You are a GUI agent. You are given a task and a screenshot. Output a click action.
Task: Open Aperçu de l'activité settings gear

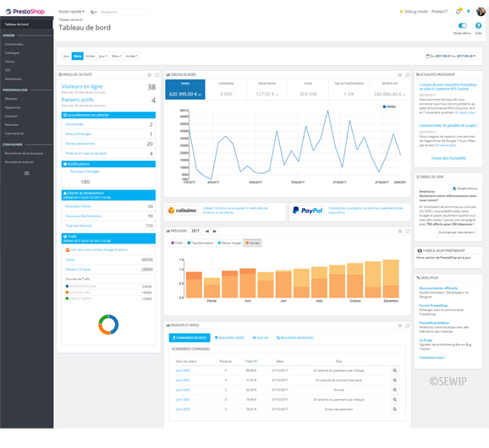150,74
